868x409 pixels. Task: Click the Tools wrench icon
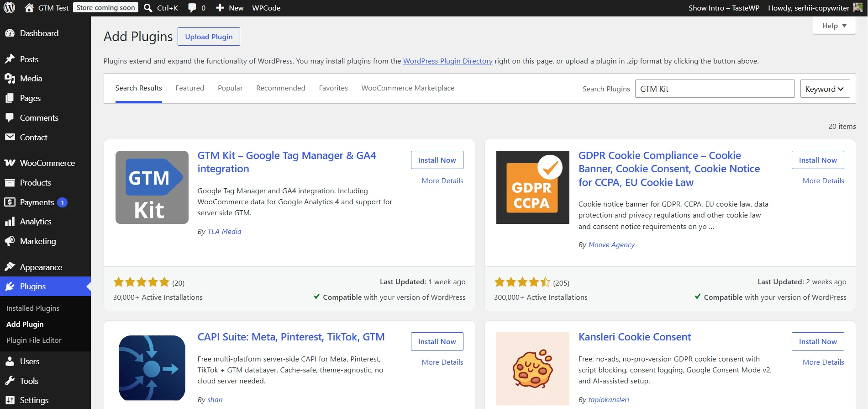coord(10,381)
